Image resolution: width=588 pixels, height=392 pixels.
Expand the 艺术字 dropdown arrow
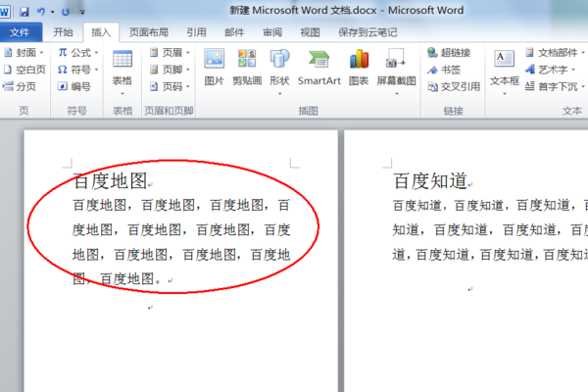(573, 70)
